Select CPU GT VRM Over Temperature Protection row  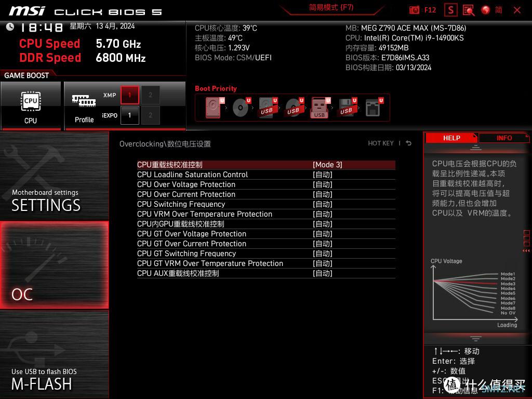[x=266, y=263]
